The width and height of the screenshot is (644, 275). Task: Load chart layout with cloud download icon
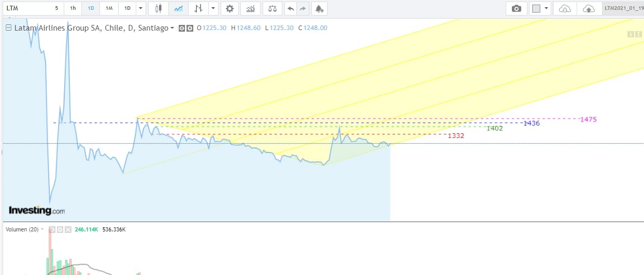[x=565, y=8]
